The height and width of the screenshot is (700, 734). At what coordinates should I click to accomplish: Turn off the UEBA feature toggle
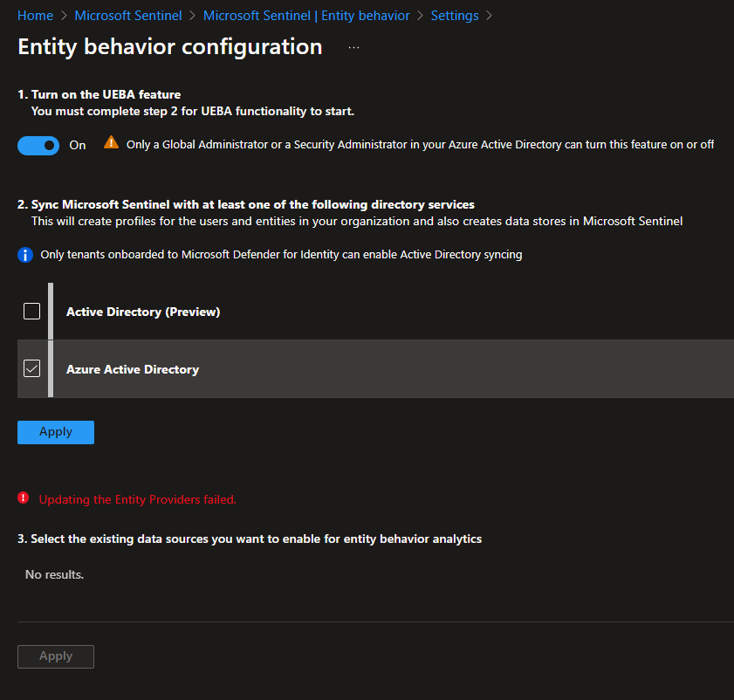click(x=38, y=145)
